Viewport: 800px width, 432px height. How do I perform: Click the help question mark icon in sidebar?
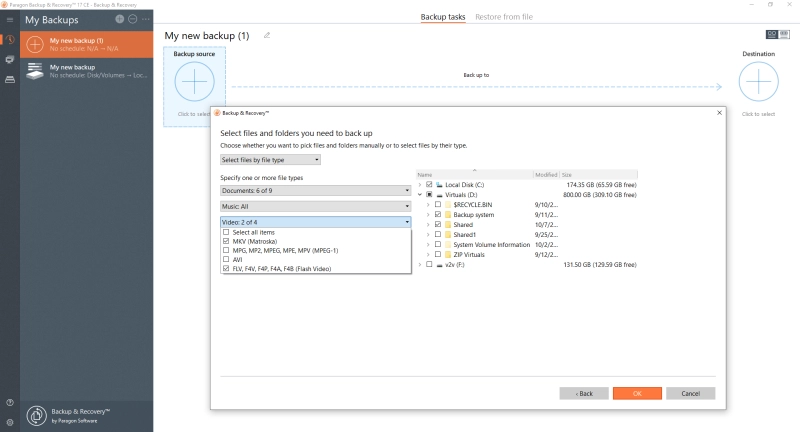[10, 402]
